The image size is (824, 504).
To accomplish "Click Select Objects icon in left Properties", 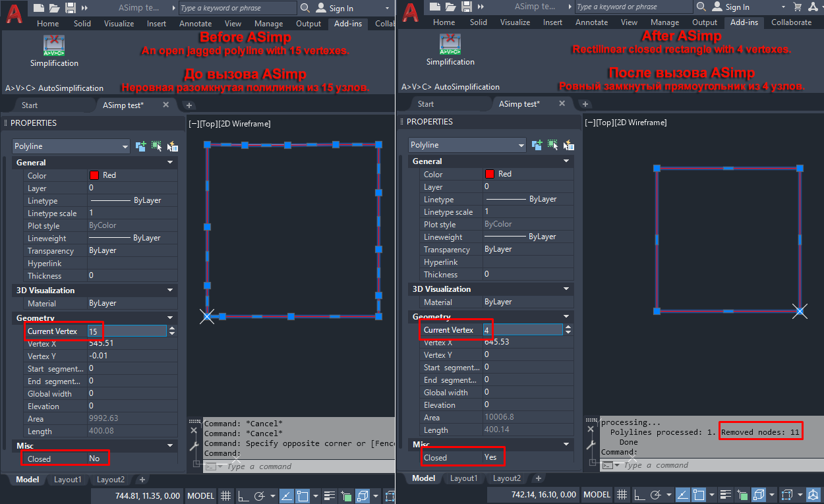I will [156, 146].
